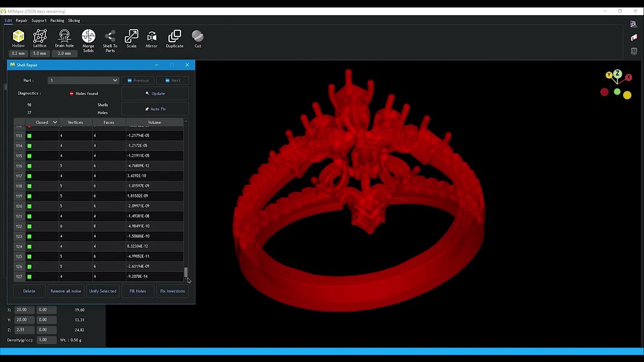Click the Hollow thickness 0.2 mm field

pos(18,53)
